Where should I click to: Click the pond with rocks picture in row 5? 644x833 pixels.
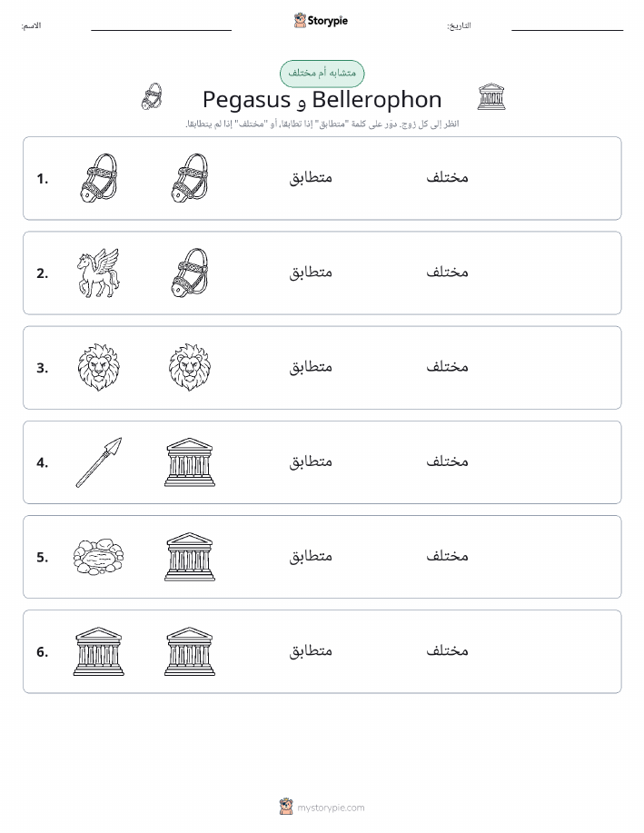tap(99, 557)
